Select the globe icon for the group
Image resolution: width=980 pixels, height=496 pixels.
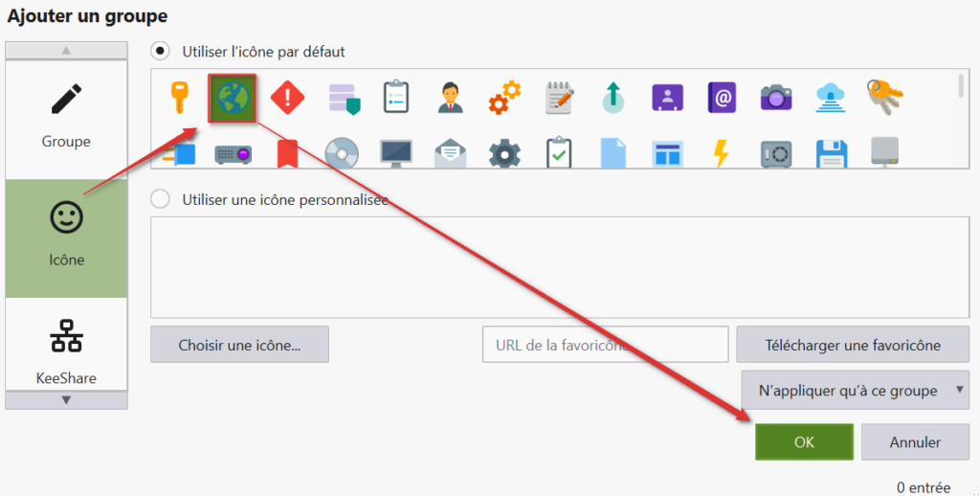pyautogui.click(x=233, y=98)
